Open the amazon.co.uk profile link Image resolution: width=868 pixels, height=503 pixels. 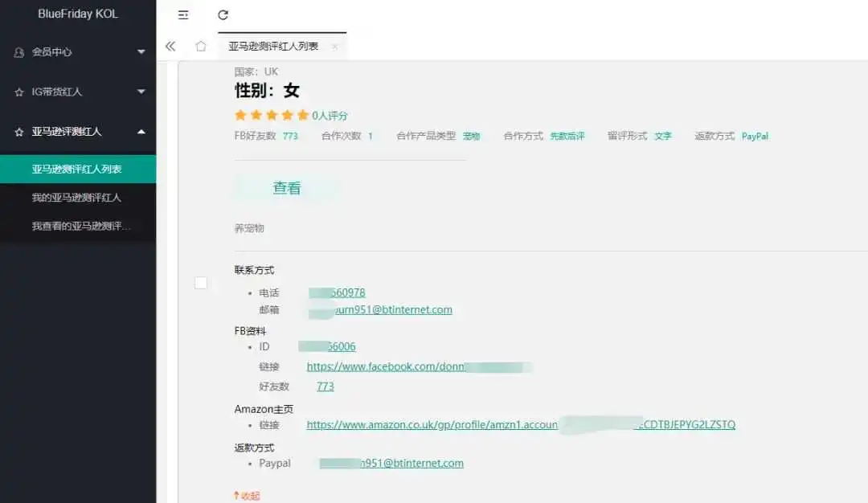pos(521,424)
